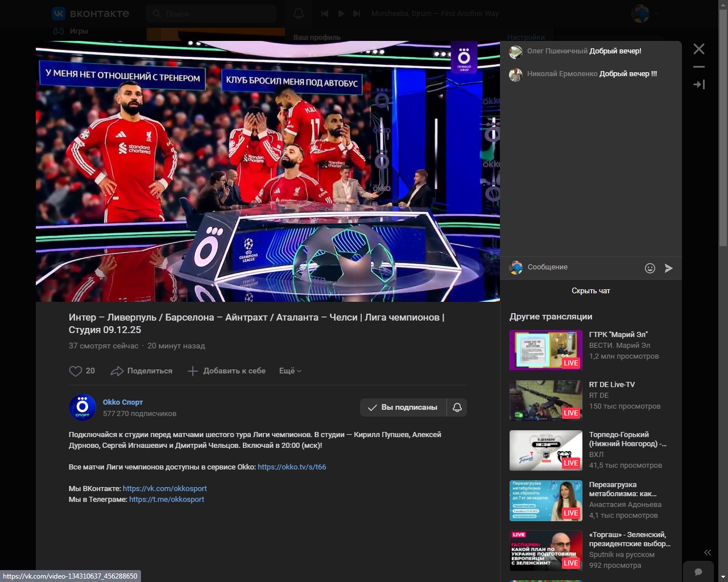Screen dimensions: 728x582
Task: Click Николай Ермоленко's name in chat
Action: pos(562,74)
